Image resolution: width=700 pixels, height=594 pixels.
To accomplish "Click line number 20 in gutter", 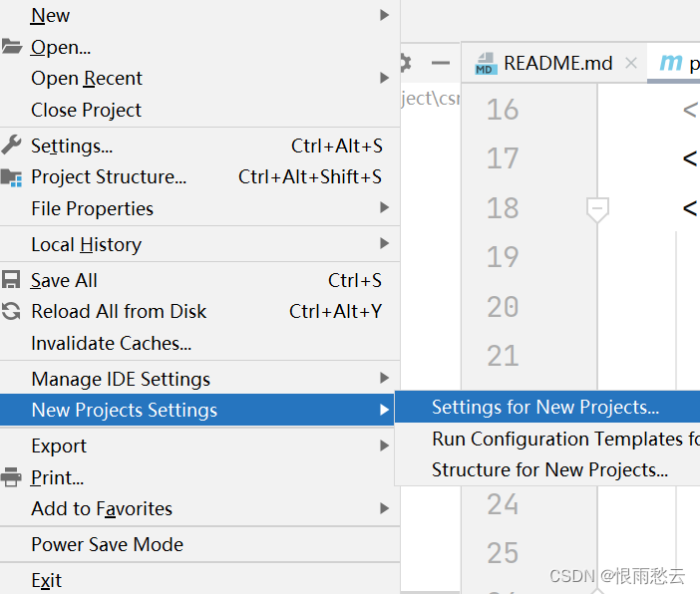I will point(503,307).
